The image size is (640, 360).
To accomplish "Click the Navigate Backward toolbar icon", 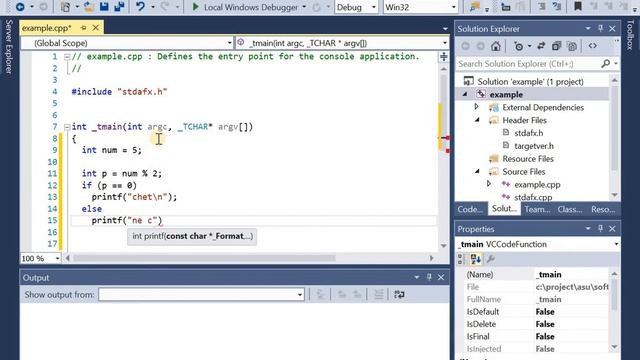I will (x=20, y=7).
